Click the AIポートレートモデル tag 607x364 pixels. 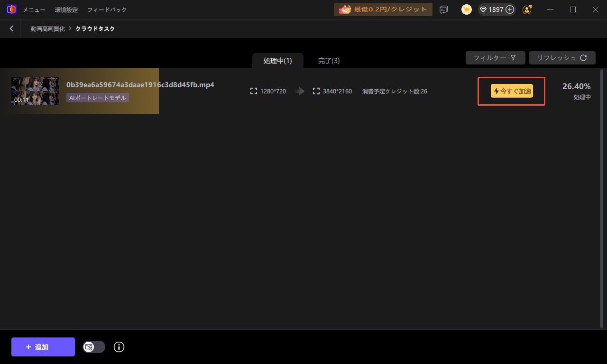coord(98,98)
